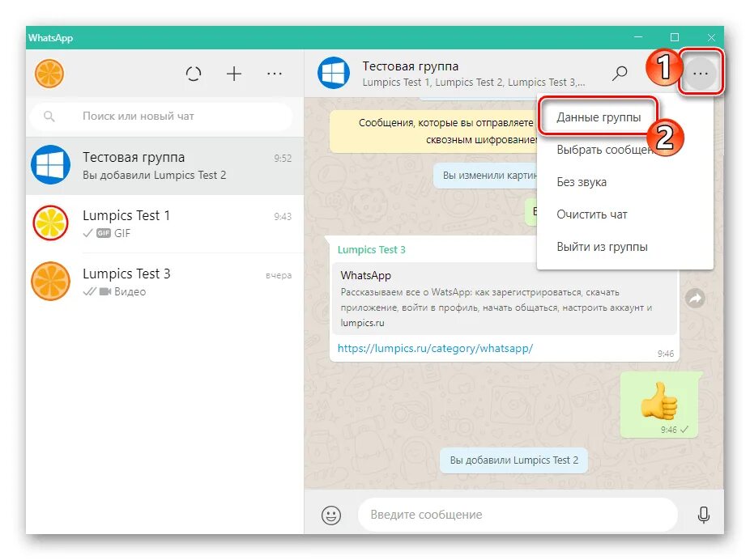Focus the 'Введите сообщение' message field

518,515
